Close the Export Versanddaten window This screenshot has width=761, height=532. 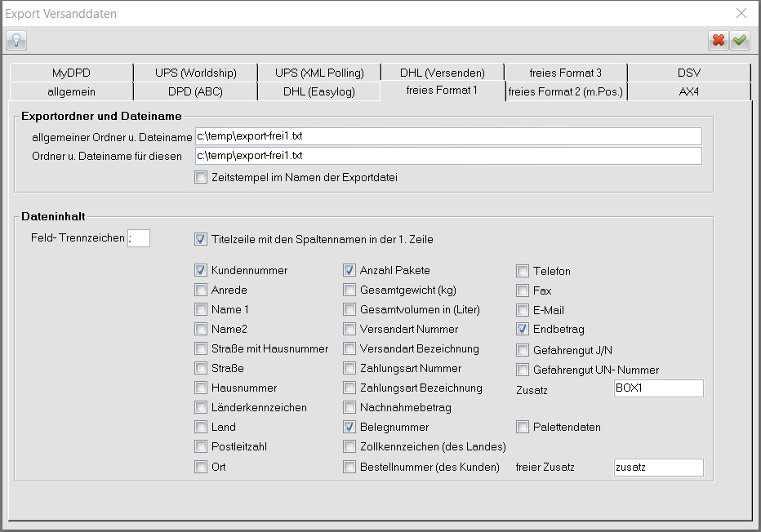pos(741,13)
